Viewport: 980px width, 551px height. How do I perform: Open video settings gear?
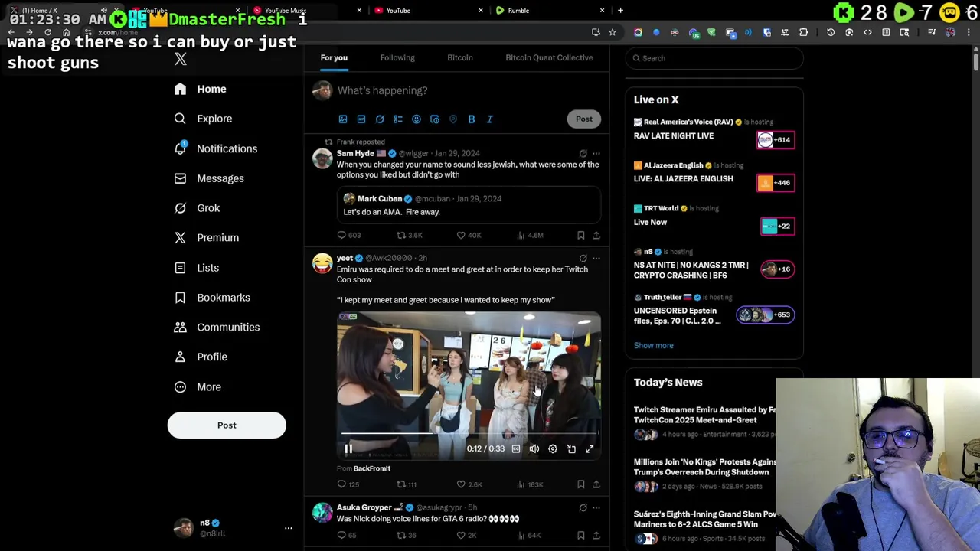tap(553, 449)
